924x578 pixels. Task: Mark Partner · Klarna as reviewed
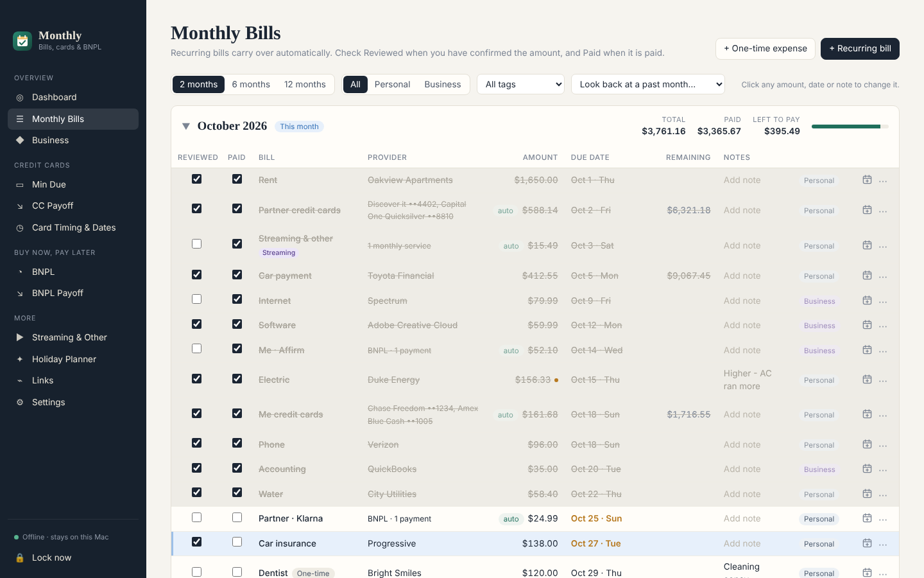(x=196, y=518)
